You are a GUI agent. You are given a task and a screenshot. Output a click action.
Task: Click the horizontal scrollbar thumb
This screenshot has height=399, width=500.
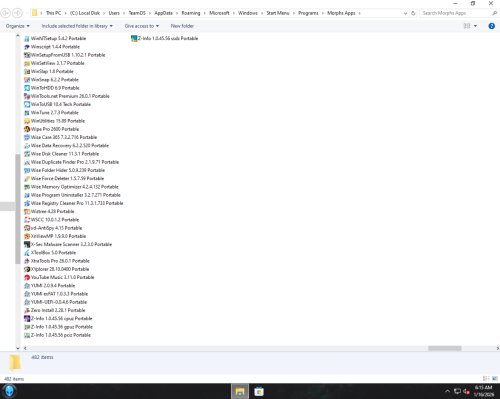tap(445, 348)
